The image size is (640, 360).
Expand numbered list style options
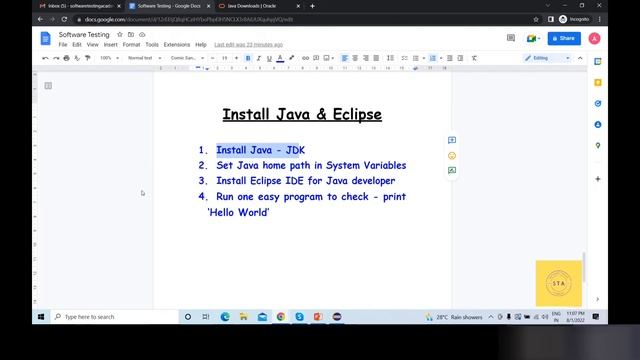pyautogui.click(x=441, y=58)
